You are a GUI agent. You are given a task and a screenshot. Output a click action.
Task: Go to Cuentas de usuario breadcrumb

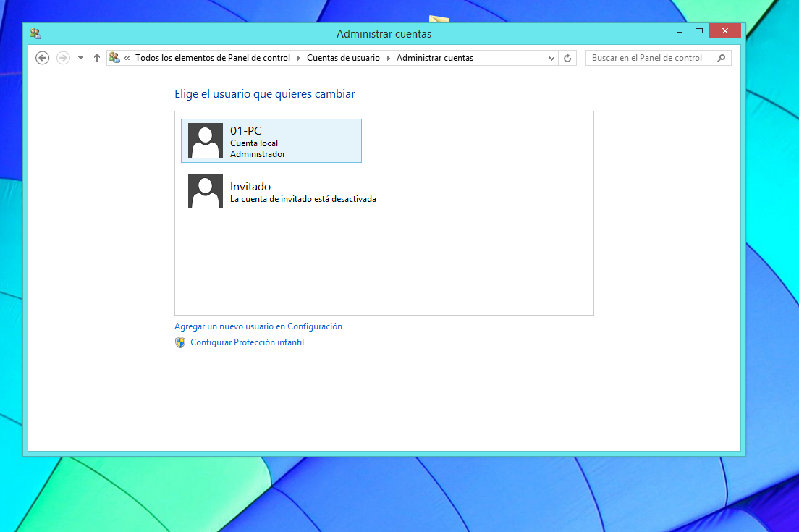pos(343,58)
